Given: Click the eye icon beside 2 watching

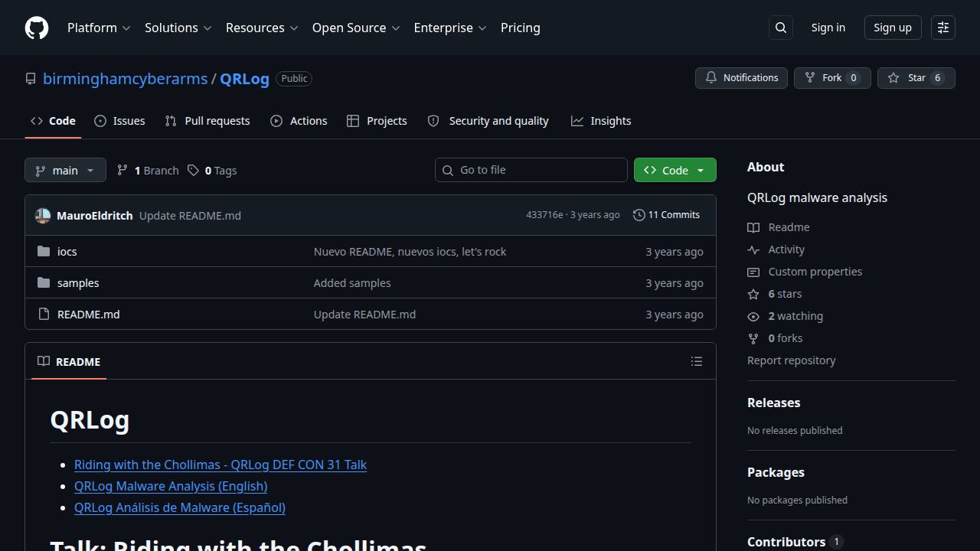Looking at the screenshot, I should [753, 316].
